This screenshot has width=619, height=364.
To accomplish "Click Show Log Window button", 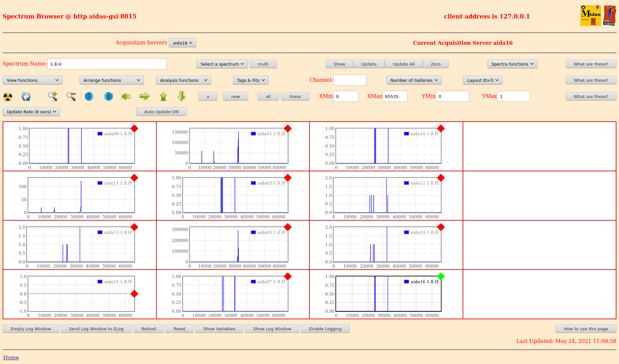I will pyautogui.click(x=272, y=329).
